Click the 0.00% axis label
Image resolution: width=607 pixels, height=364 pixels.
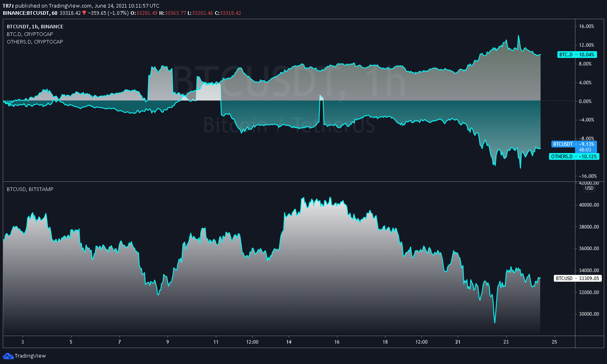point(585,101)
